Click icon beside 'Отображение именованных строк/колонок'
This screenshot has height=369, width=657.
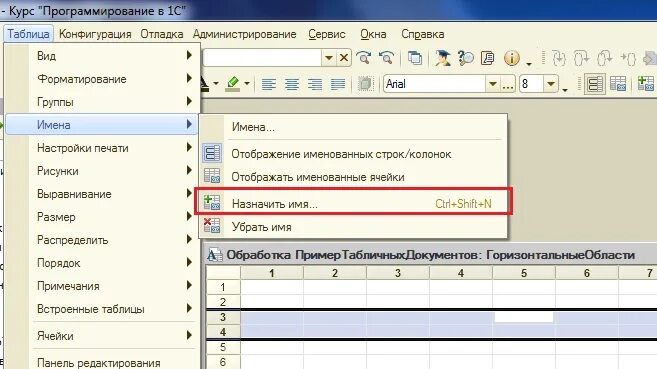coord(212,153)
